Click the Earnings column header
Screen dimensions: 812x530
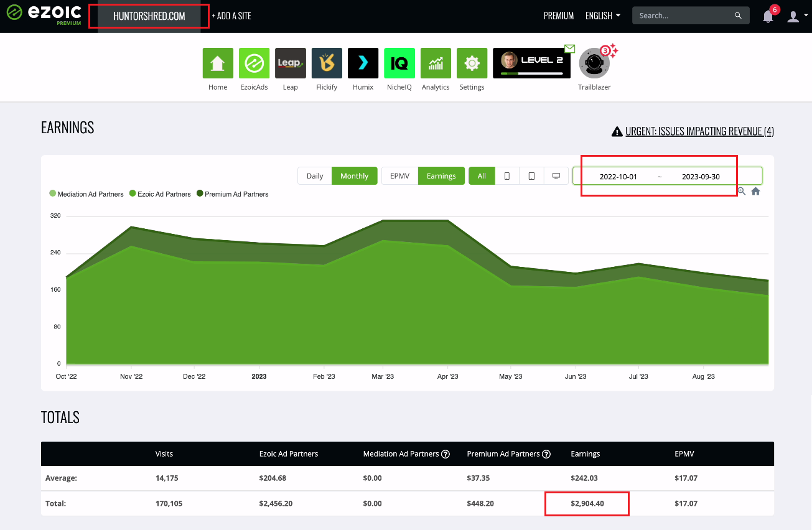[x=586, y=454]
